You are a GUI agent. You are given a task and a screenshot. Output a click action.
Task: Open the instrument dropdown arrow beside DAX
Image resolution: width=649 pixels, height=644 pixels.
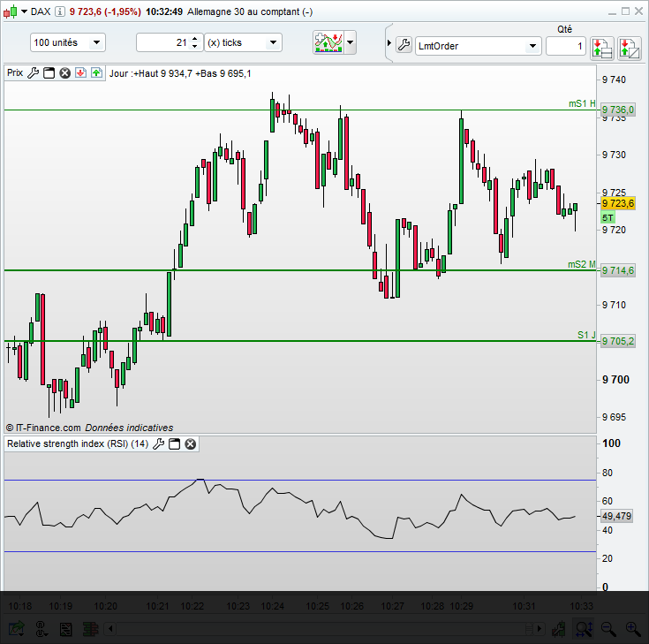(24, 11)
